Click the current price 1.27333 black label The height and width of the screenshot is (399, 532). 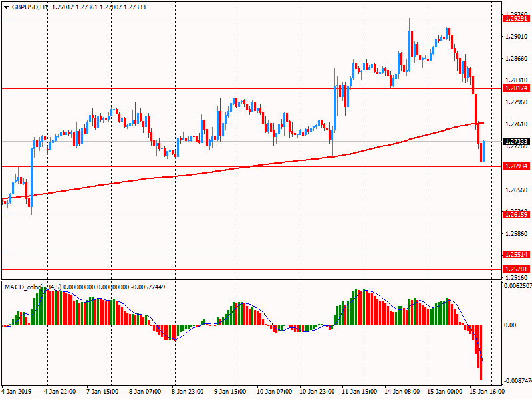pos(515,142)
